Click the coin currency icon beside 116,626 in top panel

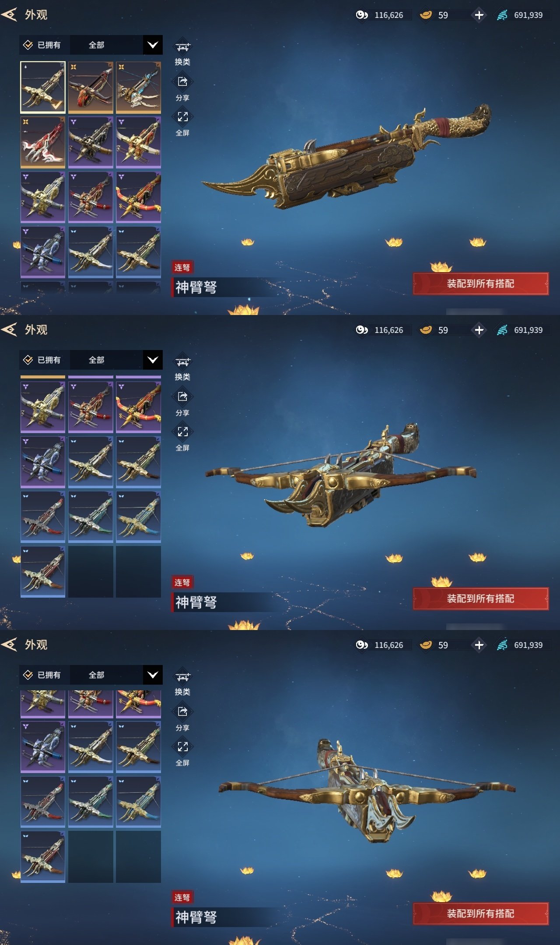[362, 15]
